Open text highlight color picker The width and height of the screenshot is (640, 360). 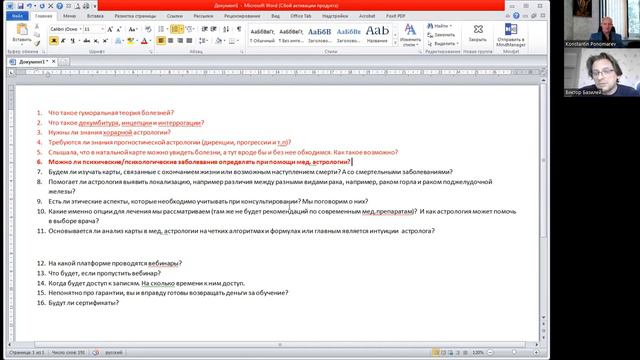(132, 41)
